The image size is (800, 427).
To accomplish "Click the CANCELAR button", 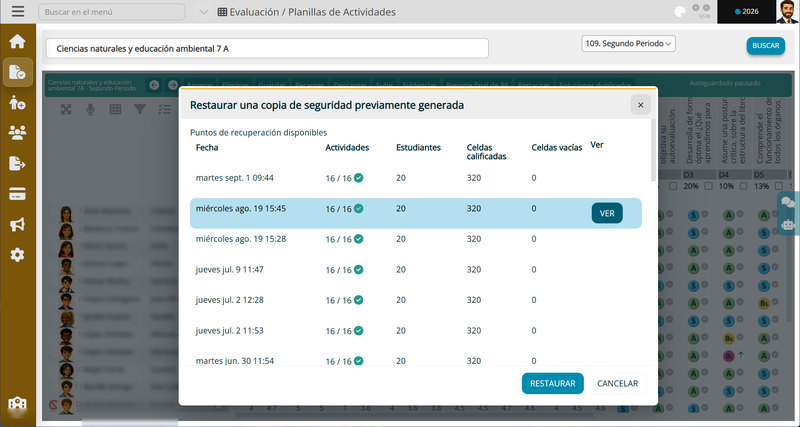I will coord(617,383).
